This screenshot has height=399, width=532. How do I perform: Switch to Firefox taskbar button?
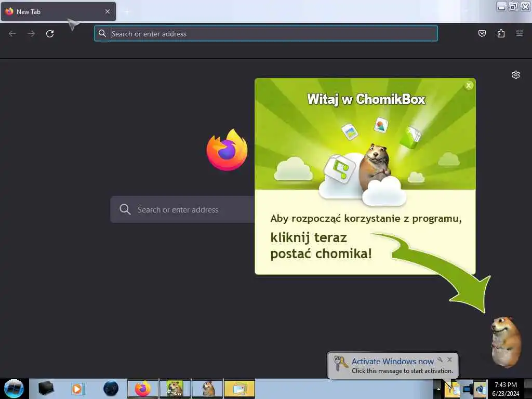(143, 389)
